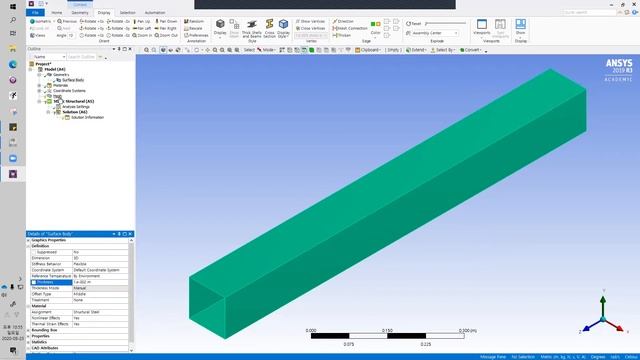
Task: Open annotation Preferences
Action: (x=196, y=35)
